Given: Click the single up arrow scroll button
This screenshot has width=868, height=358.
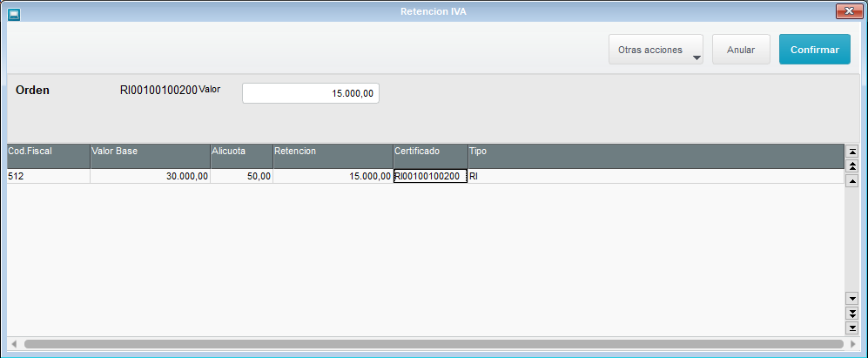Looking at the screenshot, I should [x=852, y=180].
